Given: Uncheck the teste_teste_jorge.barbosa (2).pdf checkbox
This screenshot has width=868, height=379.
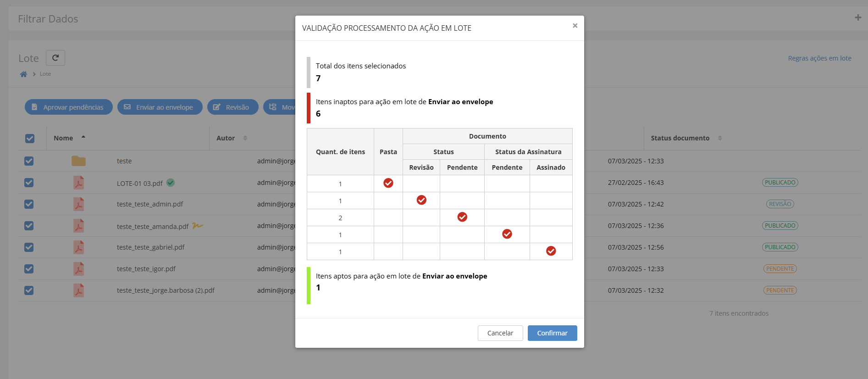Looking at the screenshot, I should tap(29, 290).
